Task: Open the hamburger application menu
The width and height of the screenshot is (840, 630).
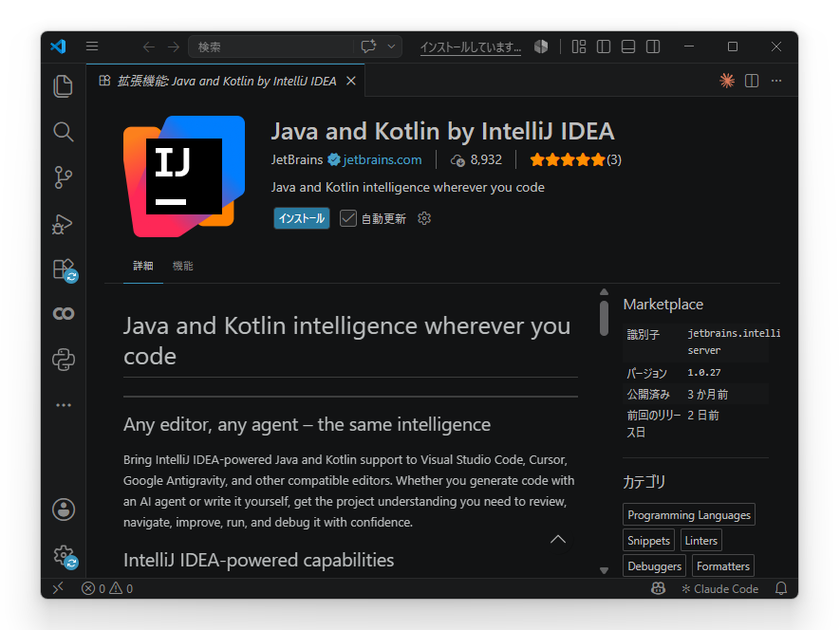Action: (92, 46)
